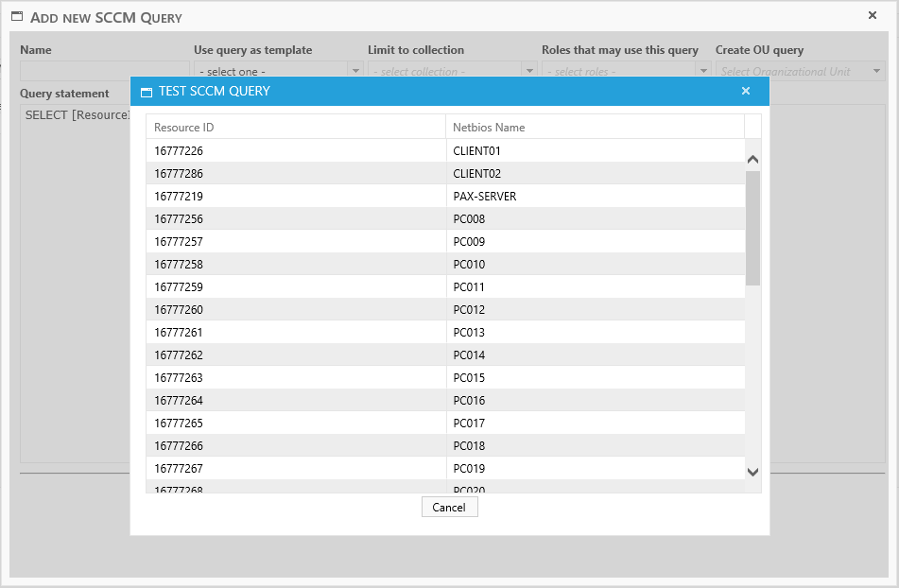Viewport: 899px width, 588px height.
Task: Click the Cancel button
Action: tap(449, 508)
